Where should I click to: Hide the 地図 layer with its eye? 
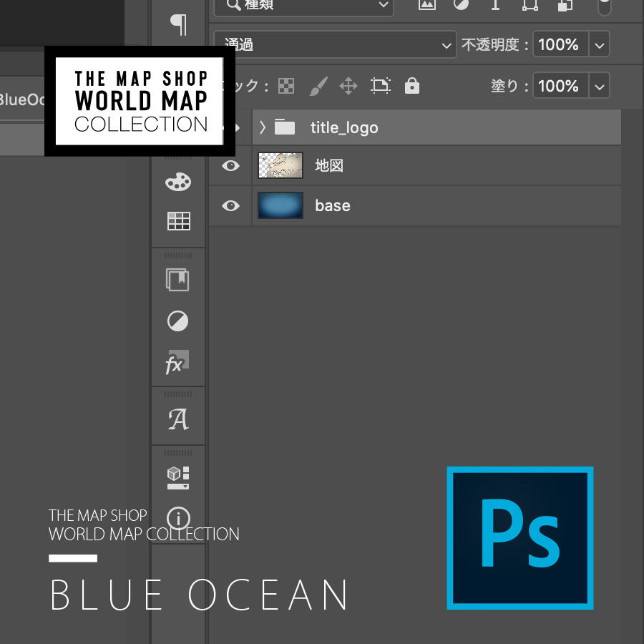[x=231, y=165]
